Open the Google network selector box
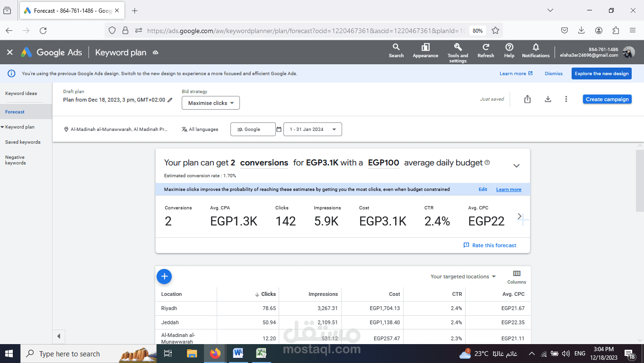The width and height of the screenshot is (644, 363). point(253,130)
